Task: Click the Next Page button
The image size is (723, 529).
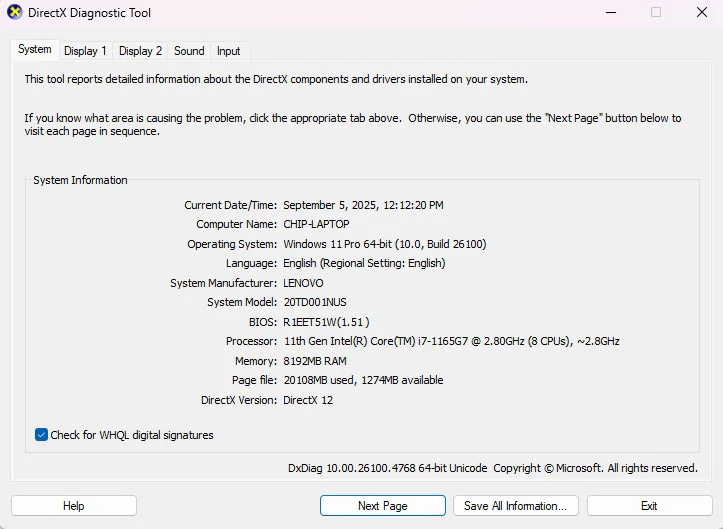Action: [383, 506]
